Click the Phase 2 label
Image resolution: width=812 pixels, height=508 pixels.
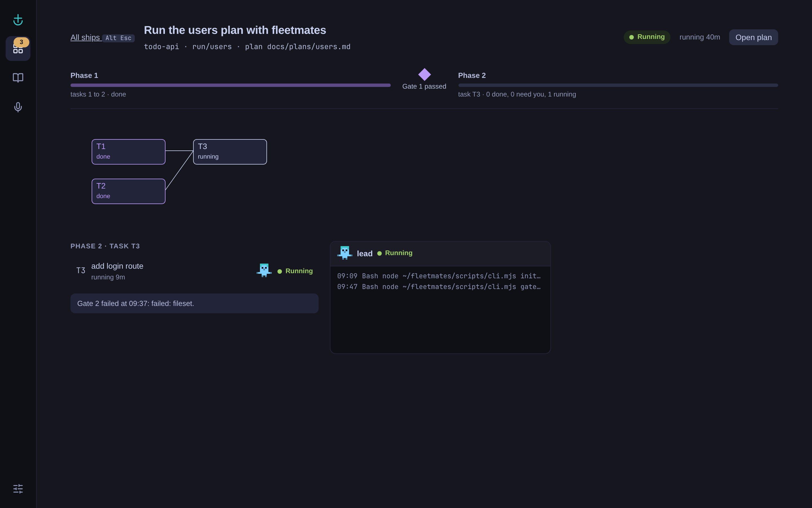click(x=472, y=76)
